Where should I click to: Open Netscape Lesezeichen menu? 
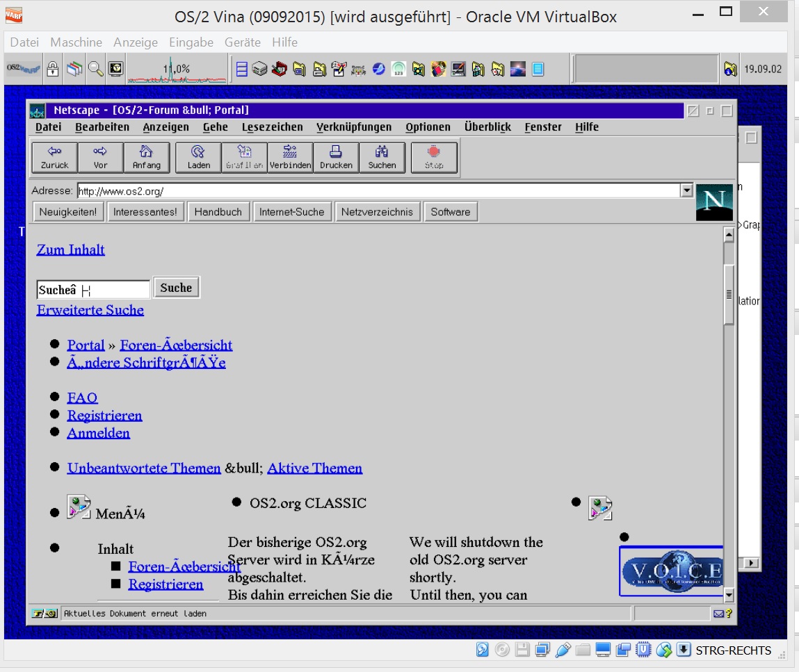point(272,126)
